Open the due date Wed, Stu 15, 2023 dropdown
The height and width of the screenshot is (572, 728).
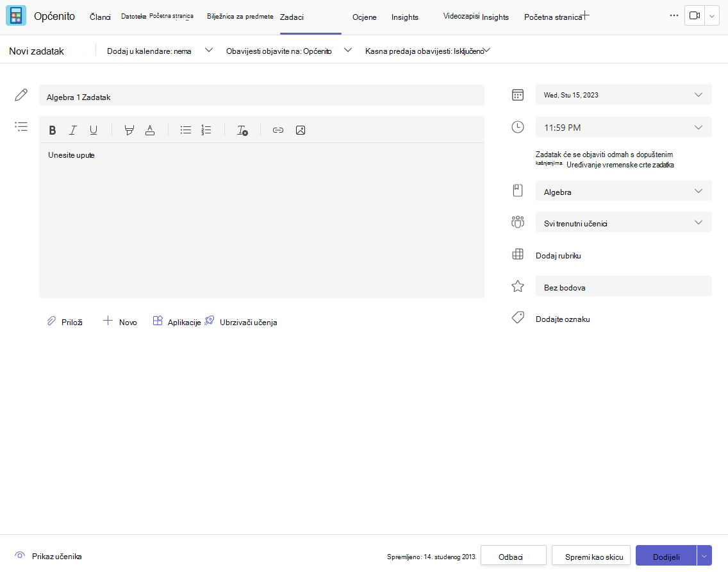(624, 95)
